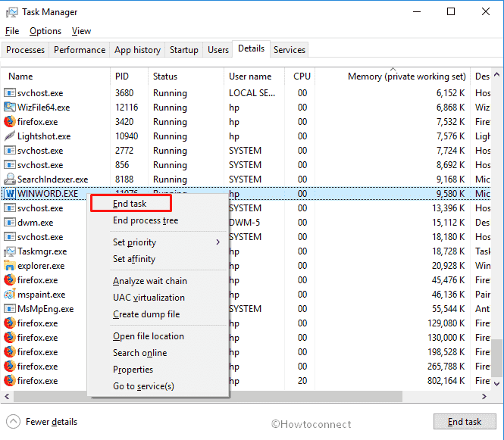Viewport: 504px width, 440px height.
Task: Select the SearchIndexer.exe icon
Action: (10, 179)
